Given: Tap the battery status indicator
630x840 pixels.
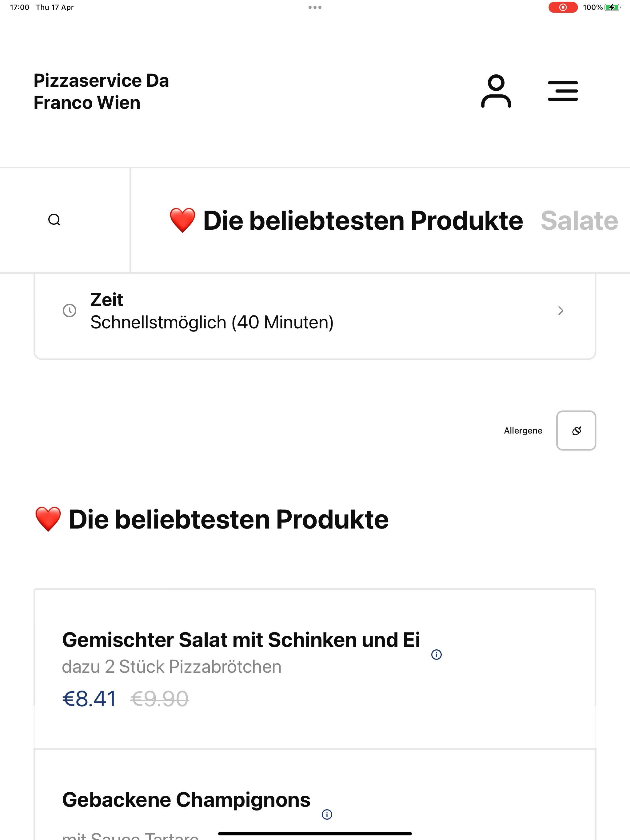Looking at the screenshot, I should coord(612,7).
